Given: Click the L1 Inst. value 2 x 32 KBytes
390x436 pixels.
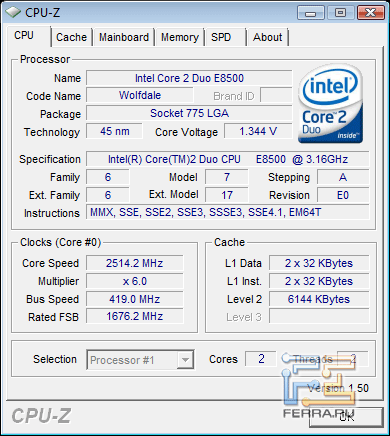Looking at the screenshot, I should (x=319, y=281).
